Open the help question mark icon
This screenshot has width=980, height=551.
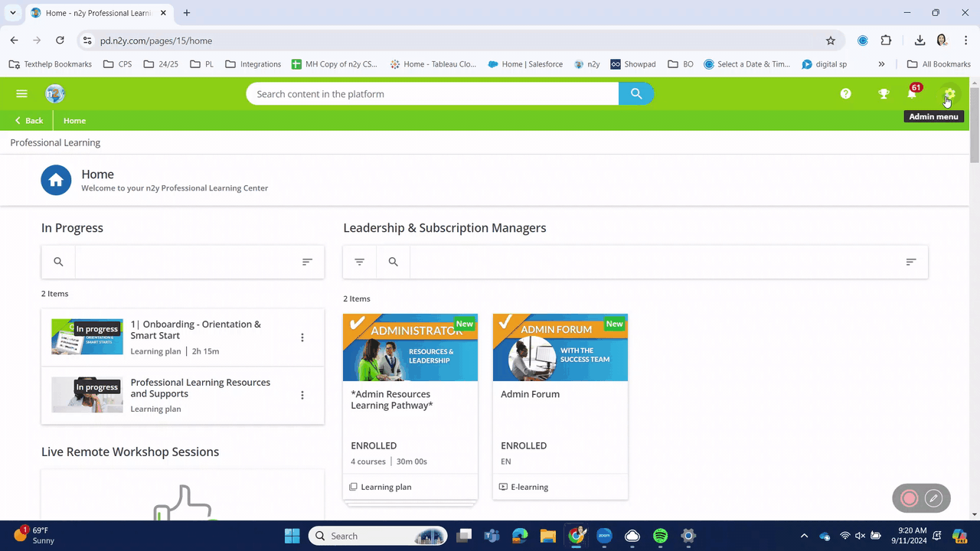[845, 94]
